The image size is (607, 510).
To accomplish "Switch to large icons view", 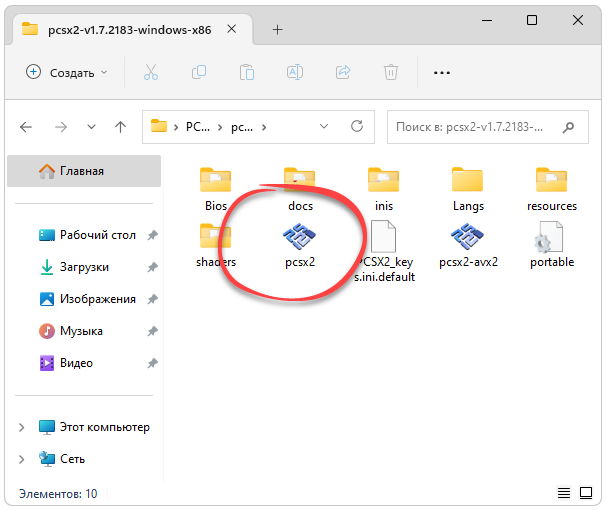I will pyautogui.click(x=586, y=493).
